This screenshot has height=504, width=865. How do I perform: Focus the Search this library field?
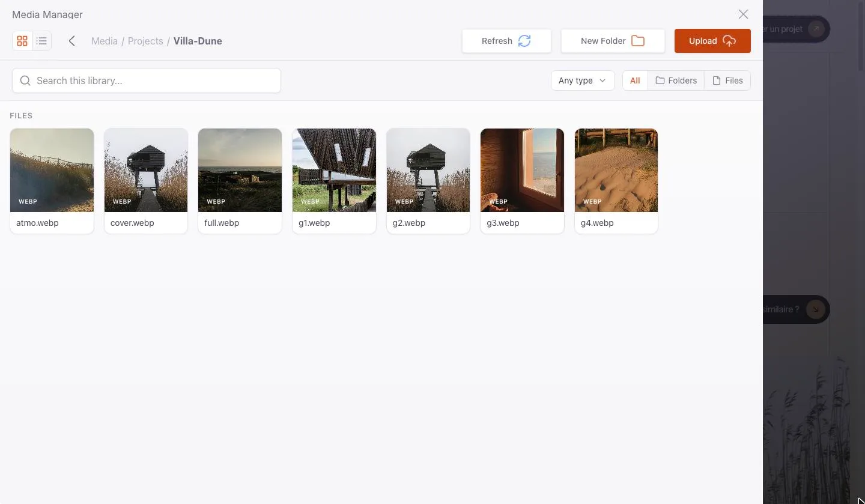(x=147, y=80)
